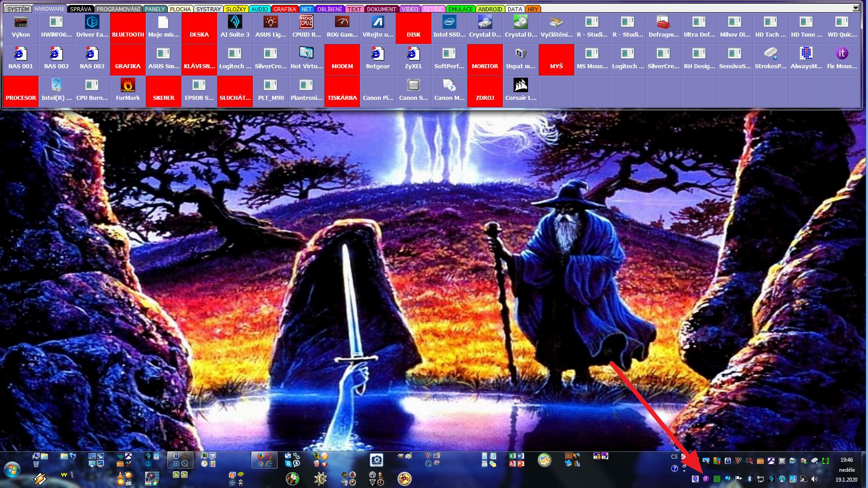Launch the Uspat m... monitor shortcut

pyautogui.click(x=521, y=60)
